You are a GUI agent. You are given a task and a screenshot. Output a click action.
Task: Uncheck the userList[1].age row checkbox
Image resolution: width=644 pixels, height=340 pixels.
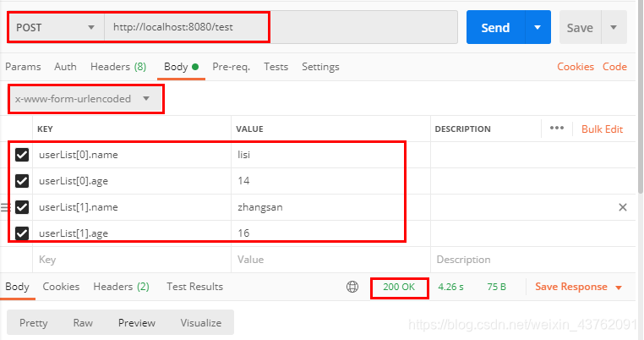[x=22, y=233]
